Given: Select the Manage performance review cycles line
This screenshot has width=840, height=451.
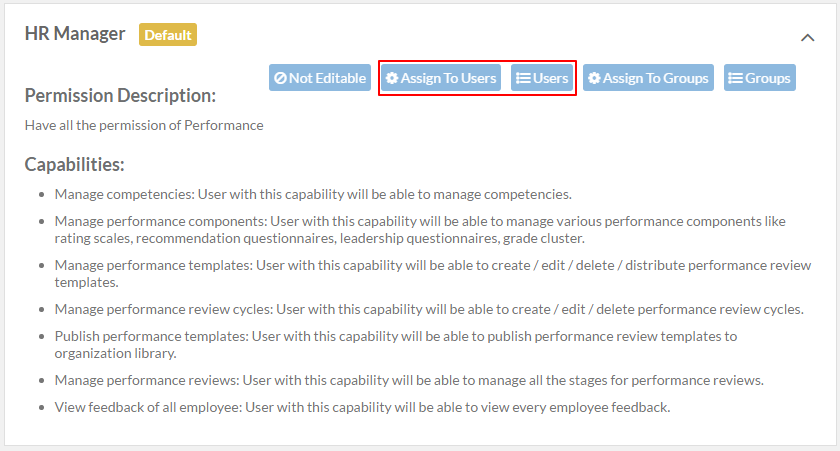Looking at the screenshot, I should [x=429, y=310].
